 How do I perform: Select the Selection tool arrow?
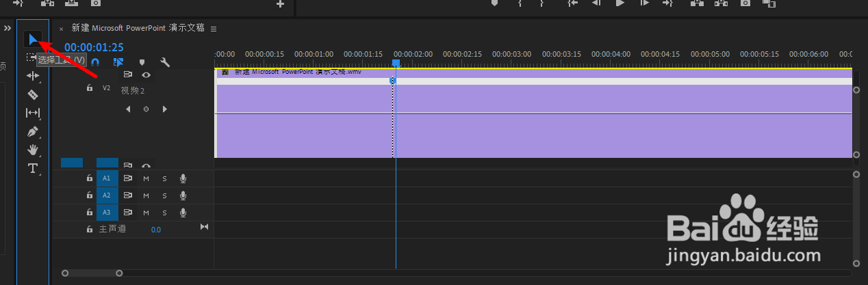[x=33, y=40]
